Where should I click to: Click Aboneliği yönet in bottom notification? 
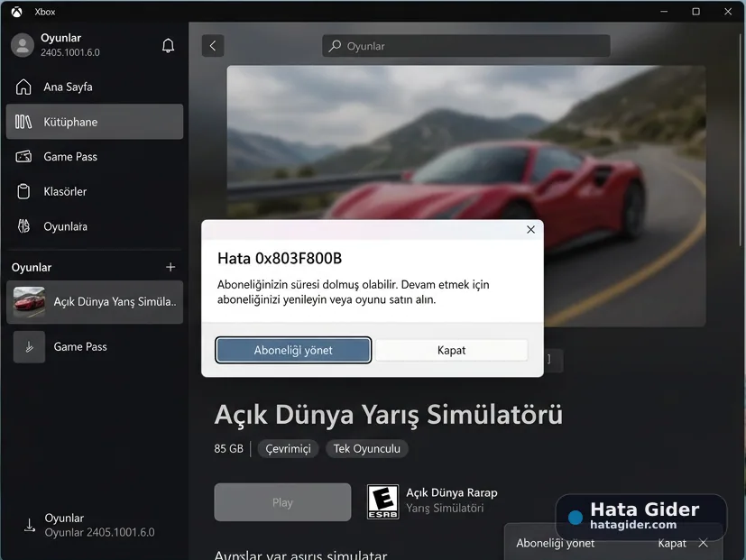pos(556,543)
